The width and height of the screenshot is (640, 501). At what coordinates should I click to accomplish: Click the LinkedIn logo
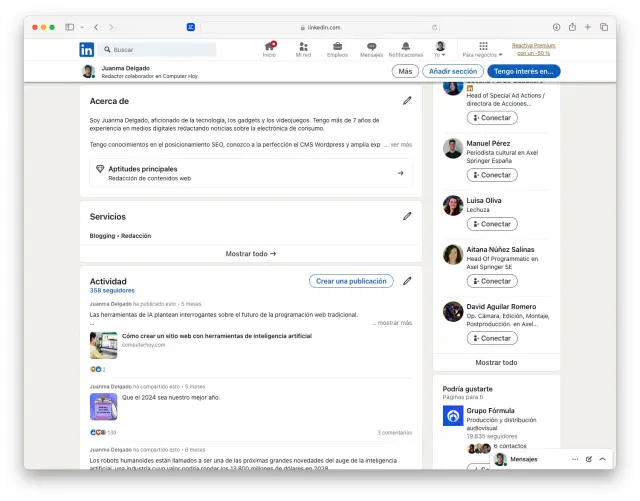coord(87,49)
